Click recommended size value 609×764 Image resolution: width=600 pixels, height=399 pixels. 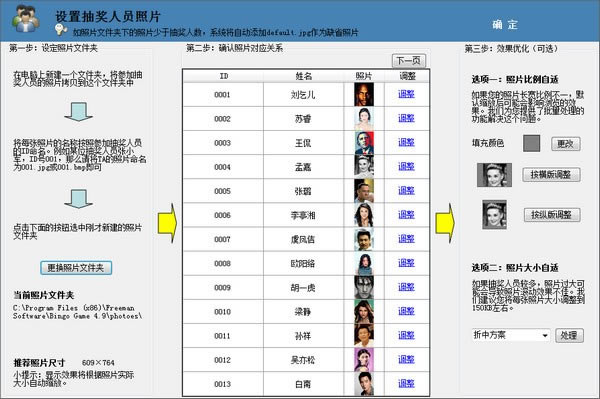98,362
